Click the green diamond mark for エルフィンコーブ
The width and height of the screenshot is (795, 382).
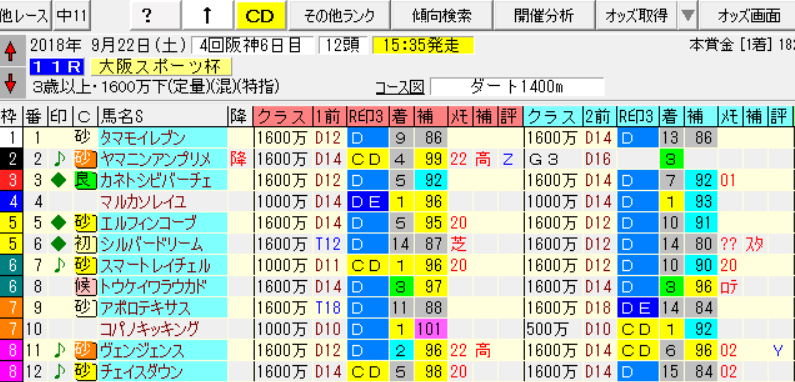[x=59, y=223]
